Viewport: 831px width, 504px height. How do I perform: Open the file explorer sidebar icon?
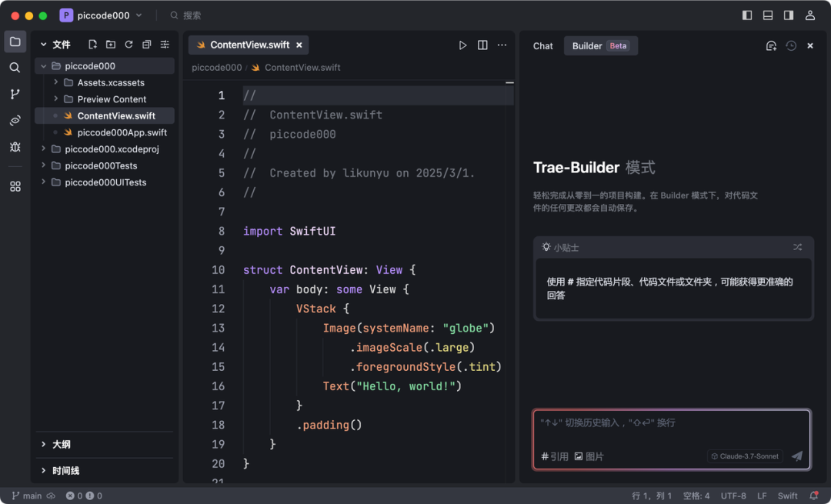point(15,42)
